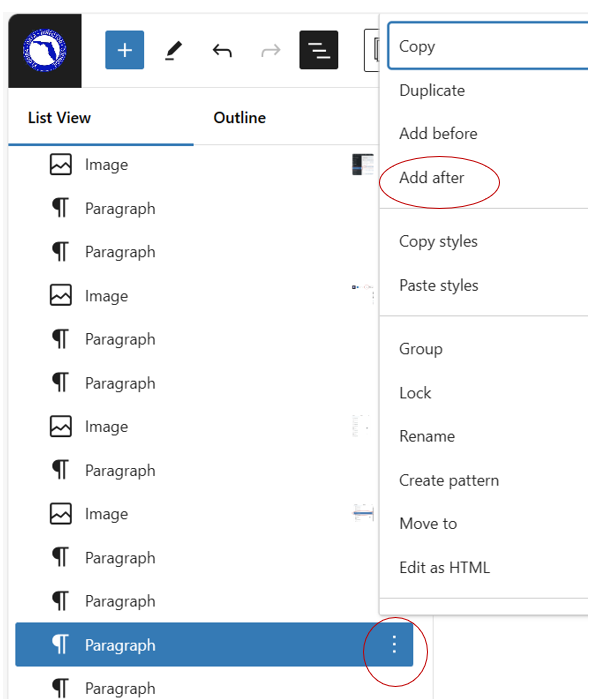Click the first Image block icon
The image size is (599, 699).
(61, 164)
